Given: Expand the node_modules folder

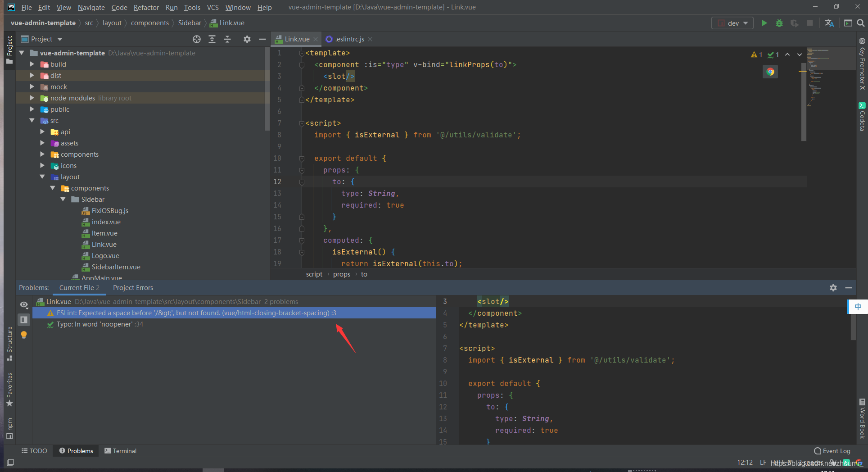Looking at the screenshot, I should click(32, 98).
